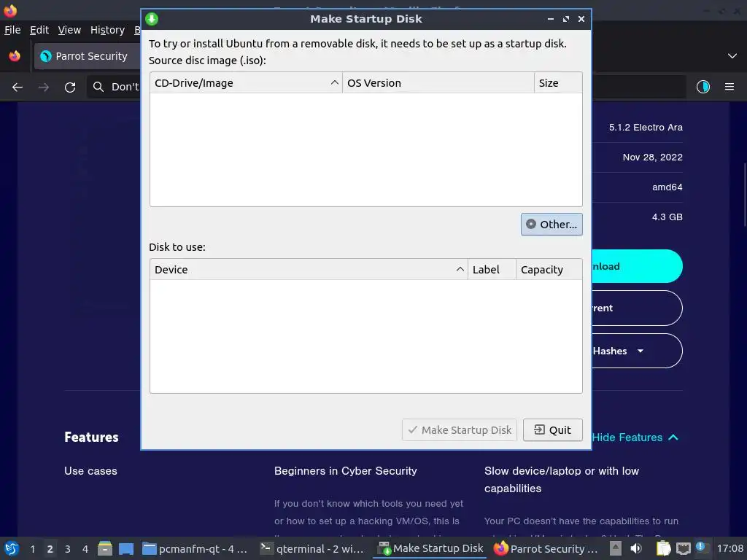Click Firefox back arrow button

pos(18,87)
